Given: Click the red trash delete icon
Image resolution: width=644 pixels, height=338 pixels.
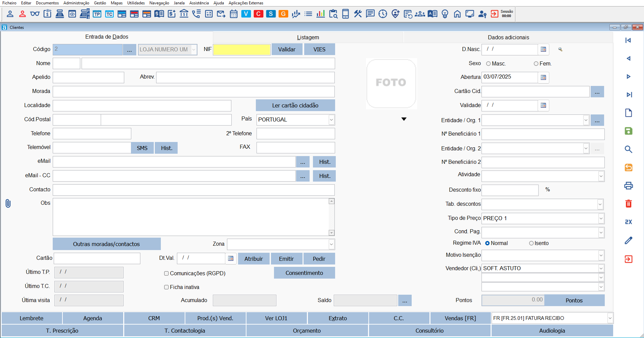Looking at the screenshot, I should click(628, 204).
